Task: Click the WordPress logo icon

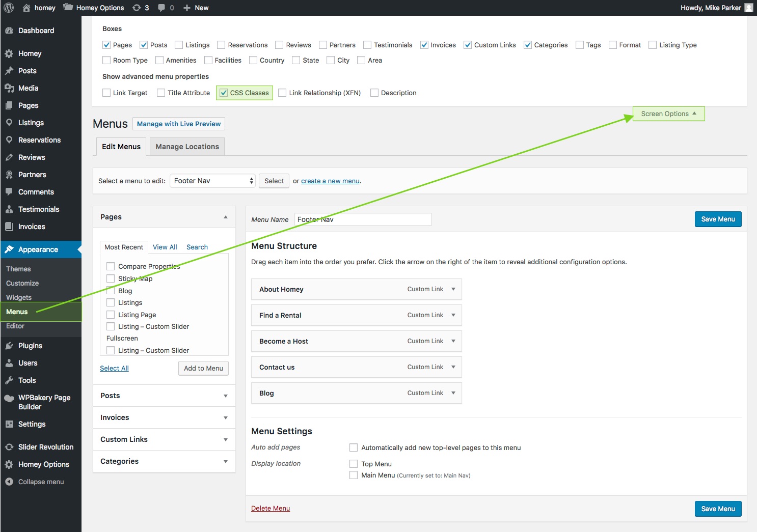Action: [x=9, y=8]
